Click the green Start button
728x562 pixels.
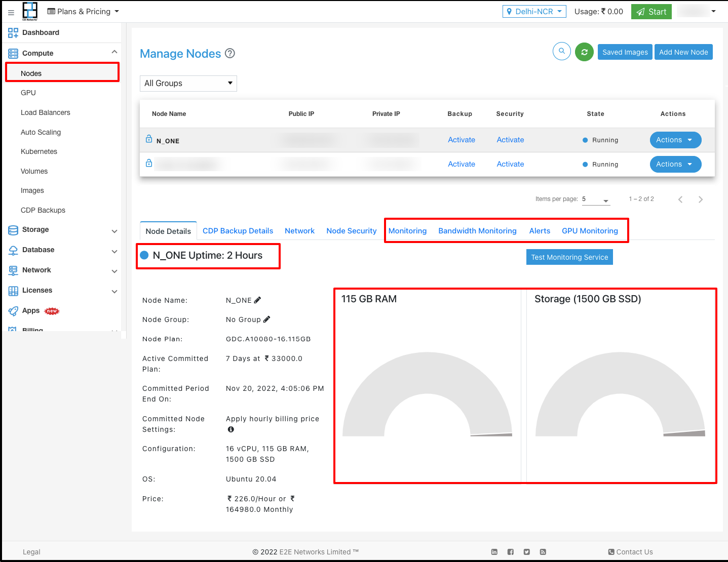(x=652, y=12)
